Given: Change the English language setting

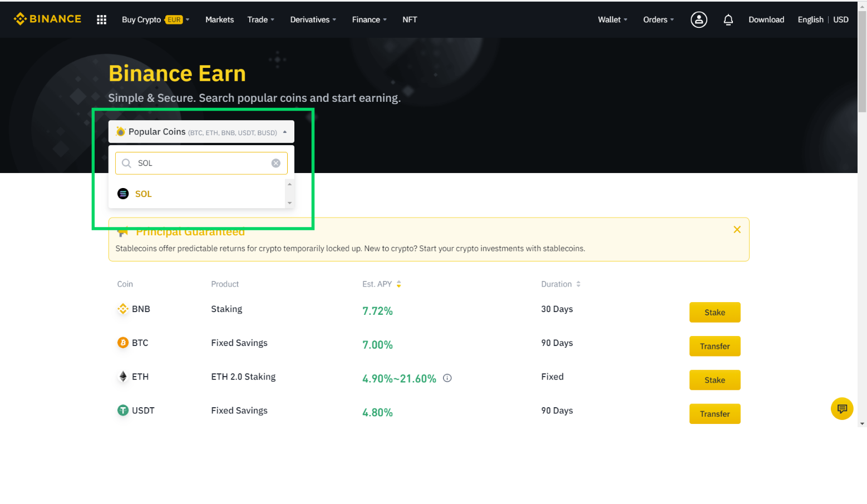Looking at the screenshot, I should (x=810, y=19).
